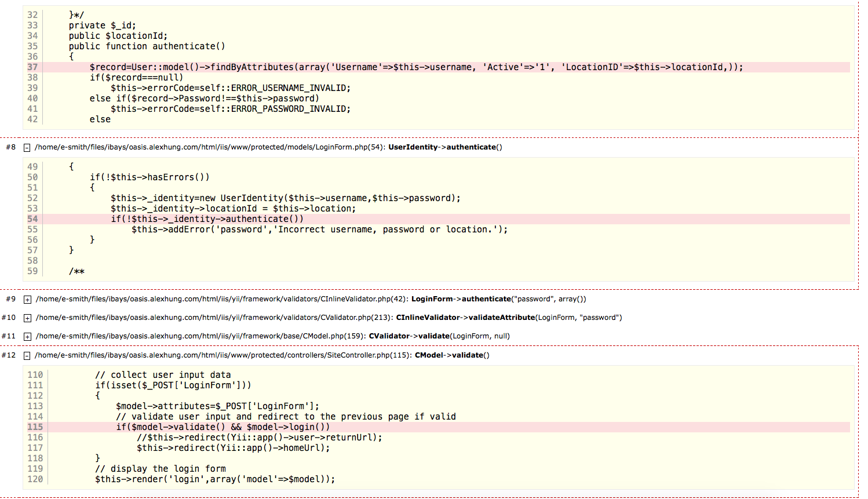Click the minus toggle beside frame #12
868x499 pixels.
[x=27, y=355]
